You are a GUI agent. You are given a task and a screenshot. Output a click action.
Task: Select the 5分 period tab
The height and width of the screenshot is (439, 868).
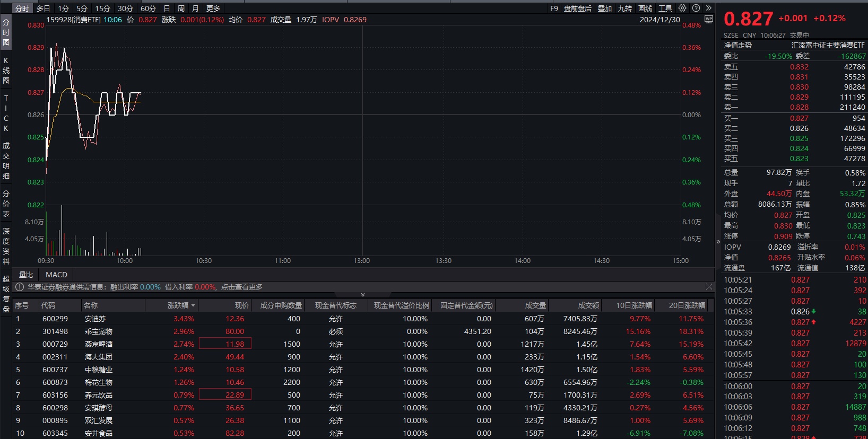[x=82, y=8]
